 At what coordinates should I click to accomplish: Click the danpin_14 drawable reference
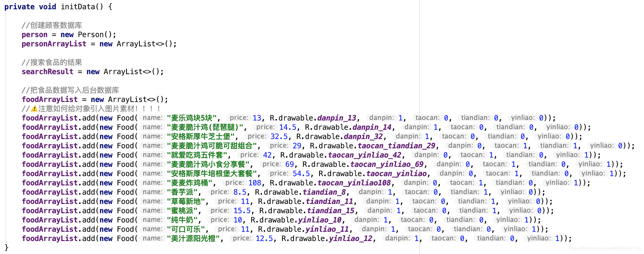point(372,127)
